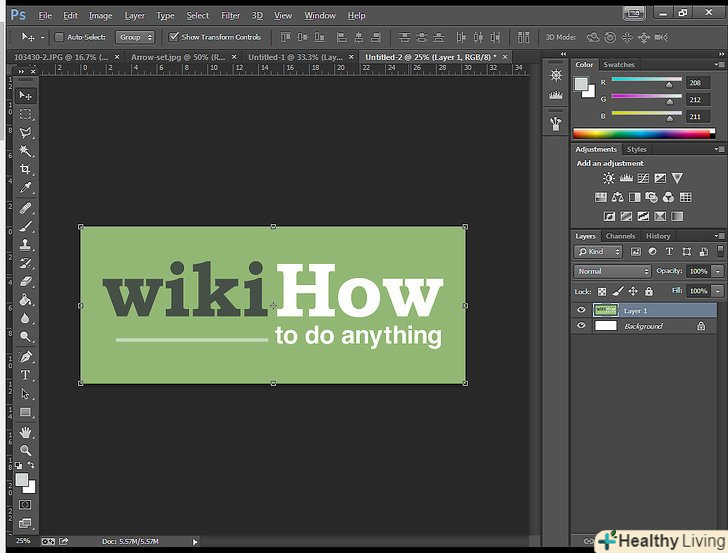Expand the layer Opacity dropdown arrow
The image size is (728, 553).
(x=717, y=271)
